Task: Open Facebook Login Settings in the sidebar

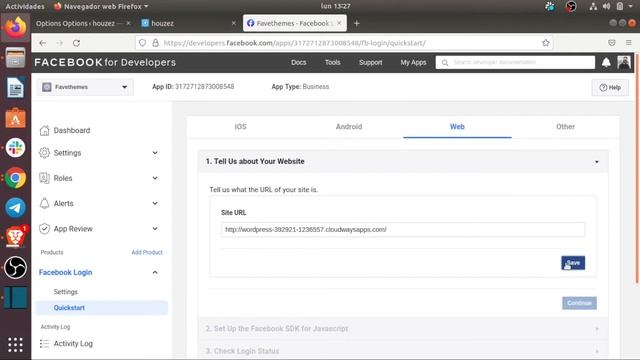Action: click(66, 292)
